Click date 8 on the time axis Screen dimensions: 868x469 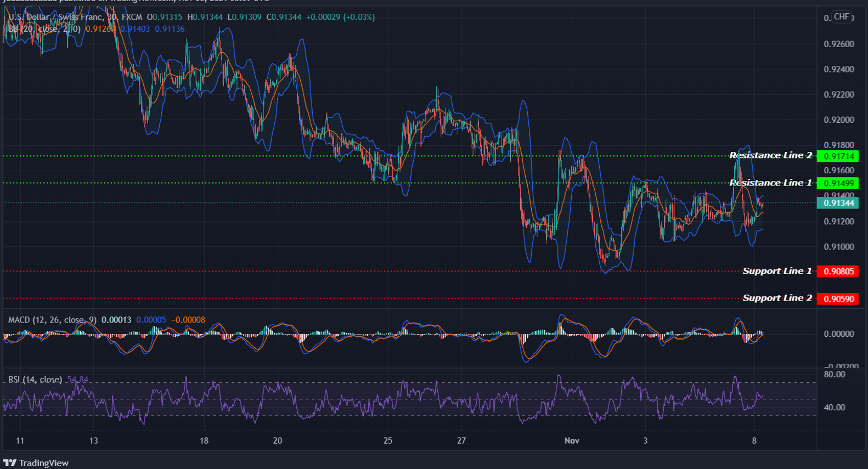click(754, 440)
